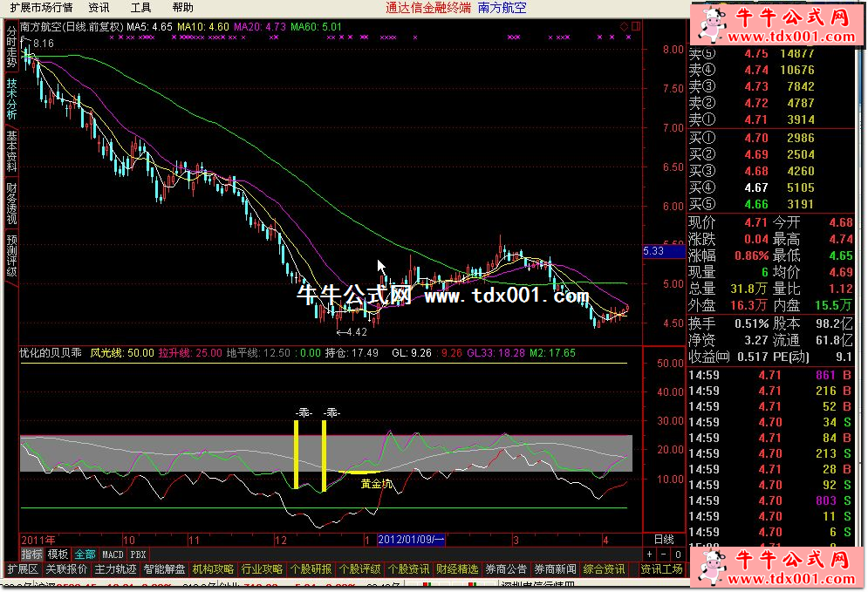Click the MA60: 5.01 label
Screen dimensions: 868x592
316,26
